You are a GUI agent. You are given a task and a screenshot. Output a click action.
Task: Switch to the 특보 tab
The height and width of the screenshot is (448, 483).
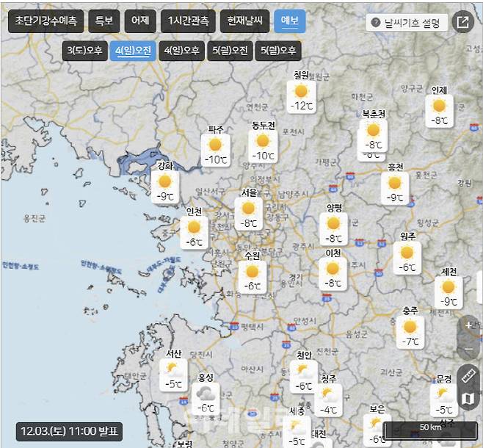tap(104, 21)
